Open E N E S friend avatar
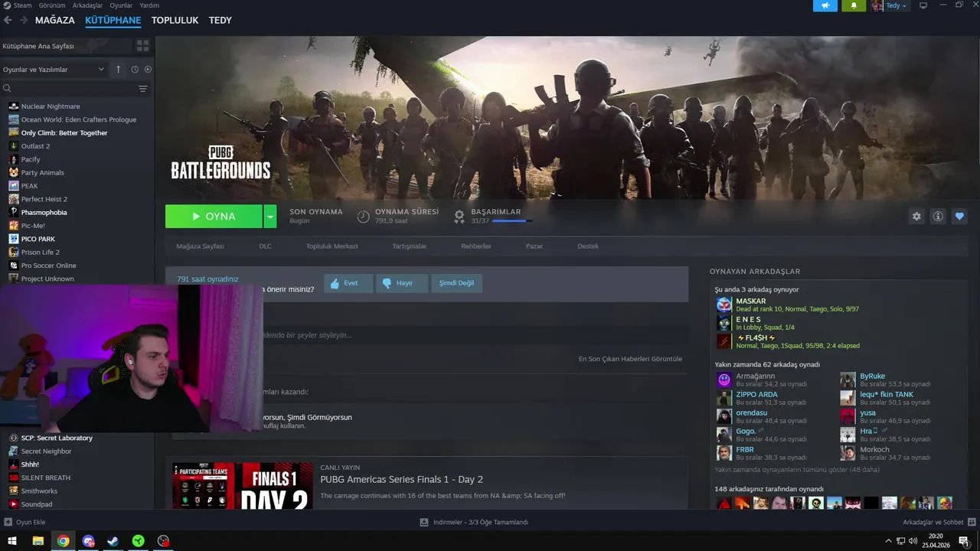 (724, 323)
